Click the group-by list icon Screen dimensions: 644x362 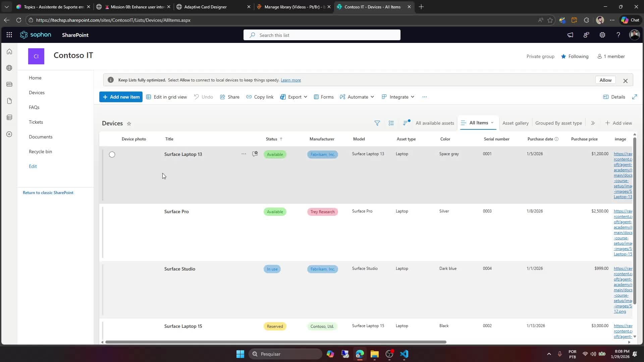[x=391, y=123]
